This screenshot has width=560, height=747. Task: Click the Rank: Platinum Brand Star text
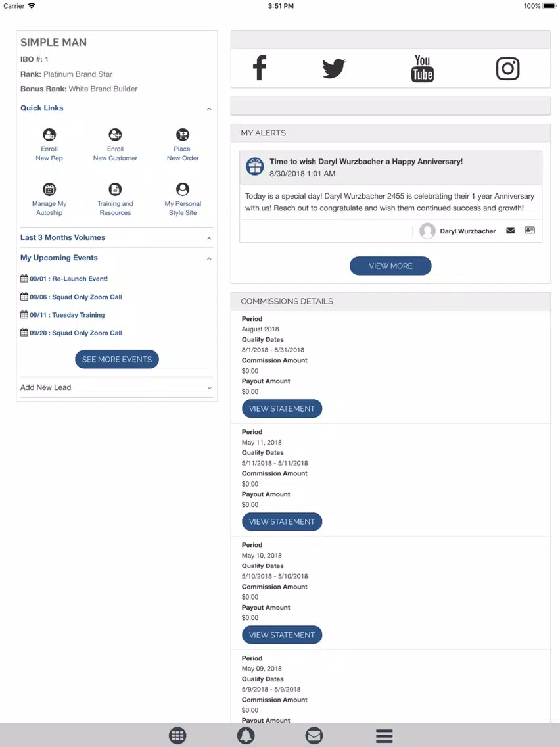click(66, 74)
